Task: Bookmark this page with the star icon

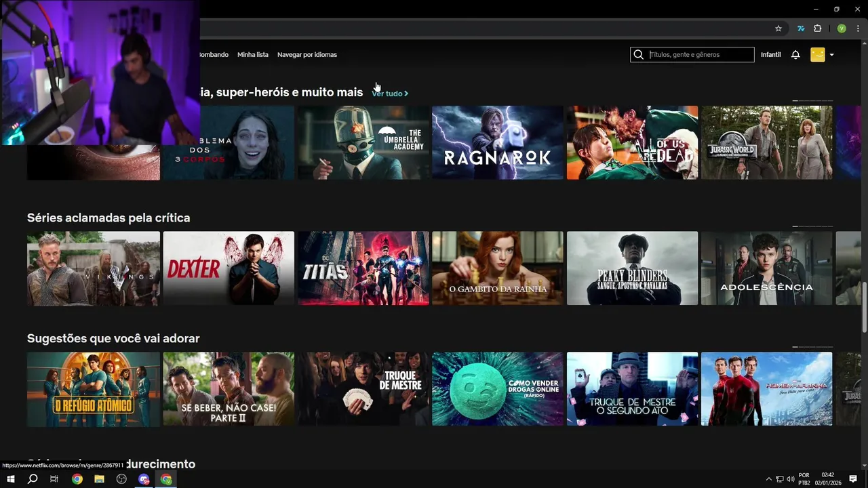Action: [778, 28]
